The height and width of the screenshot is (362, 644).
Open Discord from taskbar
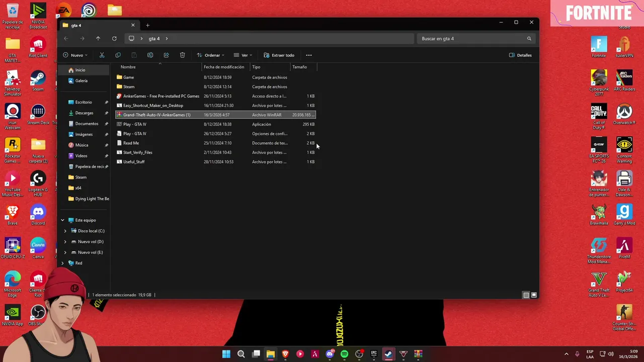tap(330, 354)
